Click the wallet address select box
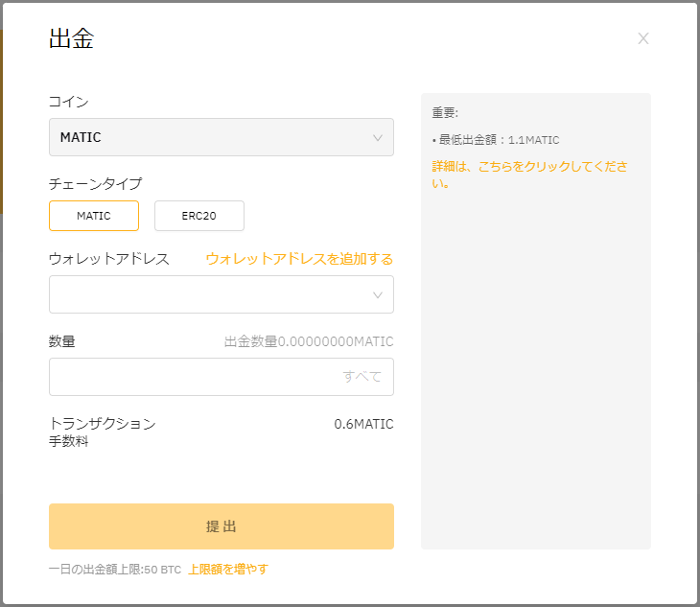The width and height of the screenshot is (700, 607). (x=222, y=294)
